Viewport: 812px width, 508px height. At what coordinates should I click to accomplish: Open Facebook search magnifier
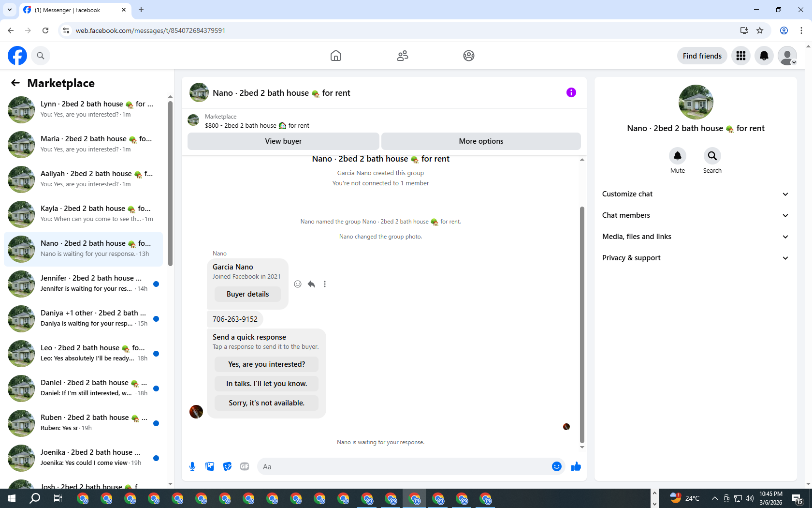coord(41,56)
